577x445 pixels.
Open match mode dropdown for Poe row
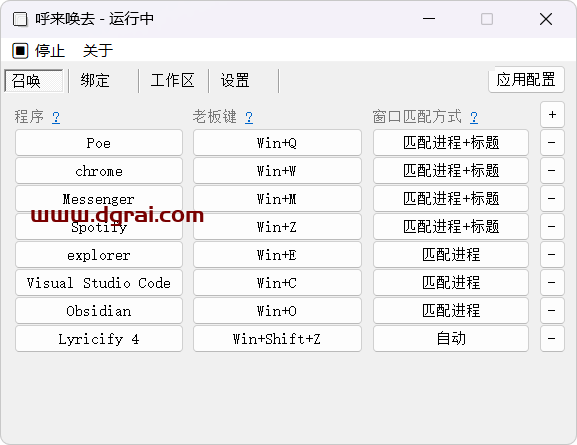(451, 143)
